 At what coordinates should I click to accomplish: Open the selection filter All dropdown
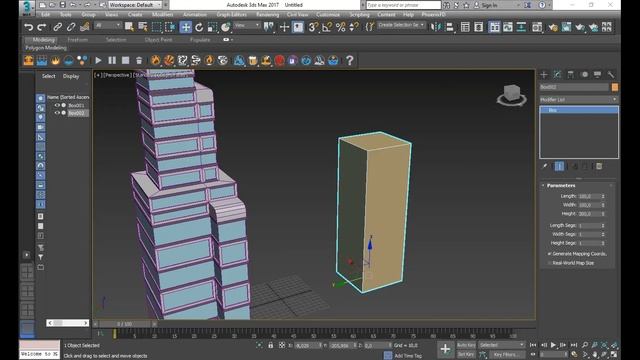pos(107,25)
